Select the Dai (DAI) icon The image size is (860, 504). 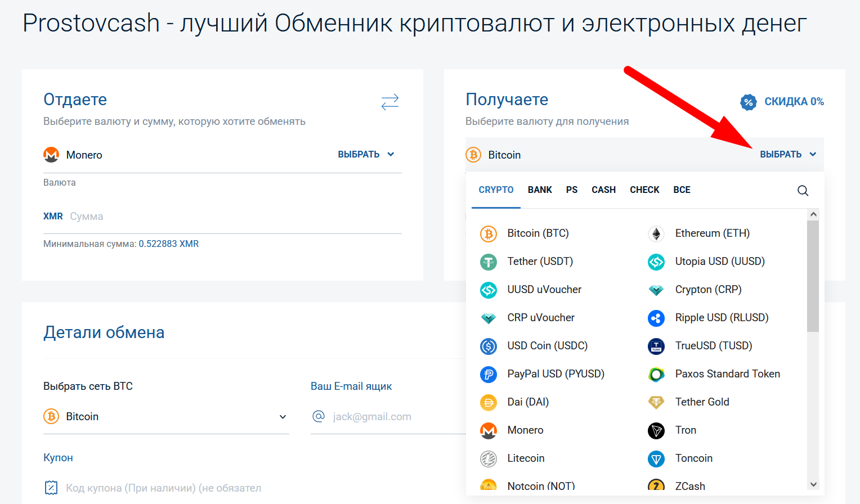[x=489, y=402]
